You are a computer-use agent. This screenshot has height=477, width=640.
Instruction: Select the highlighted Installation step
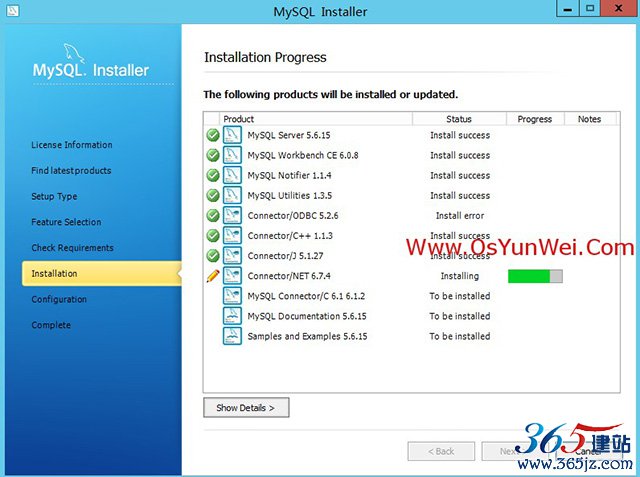pos(102,273)
